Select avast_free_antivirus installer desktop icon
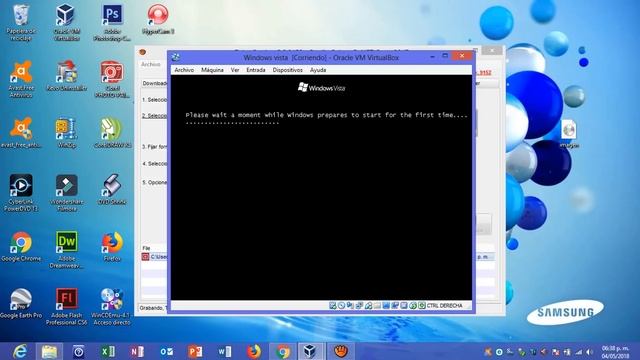Screen dimensions: 640x360 (x=21, y=133)
